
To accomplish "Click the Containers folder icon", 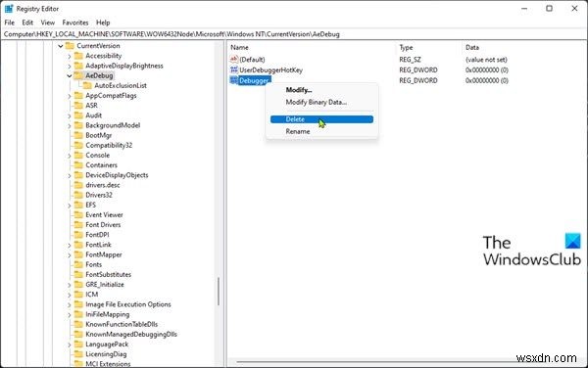I will coord(78,165).
